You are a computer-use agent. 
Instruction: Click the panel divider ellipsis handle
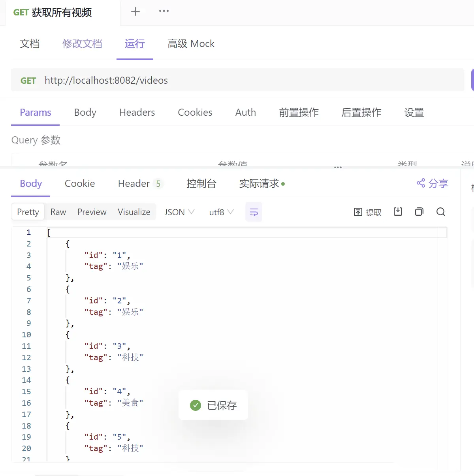(x=338, y=167)
